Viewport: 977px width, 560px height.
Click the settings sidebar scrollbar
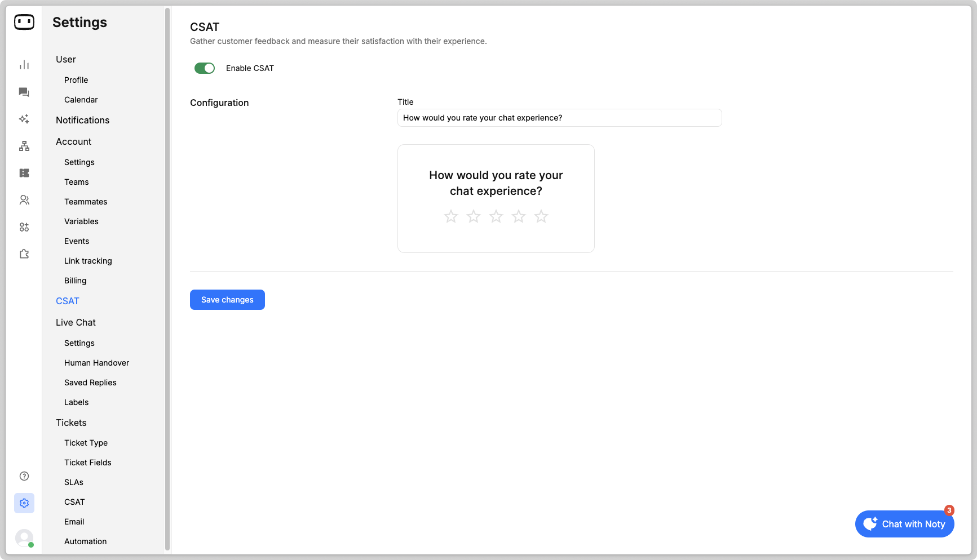(167, 279)
